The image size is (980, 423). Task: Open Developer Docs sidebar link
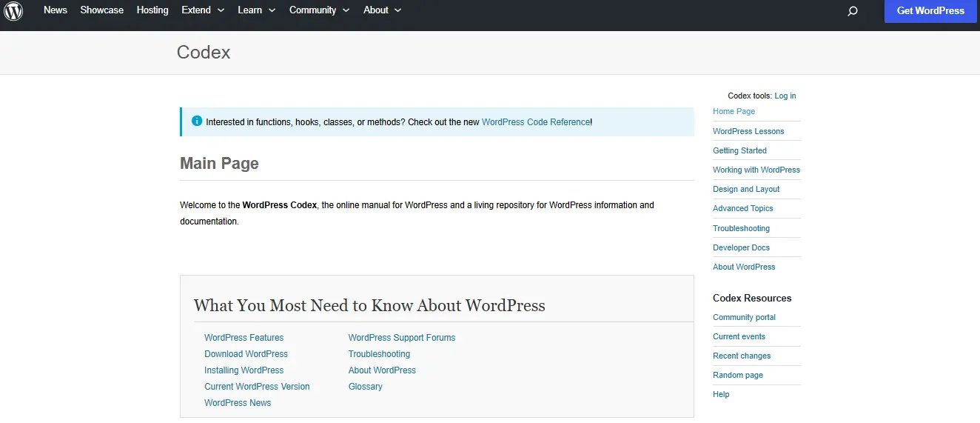[x=741, y=247]
